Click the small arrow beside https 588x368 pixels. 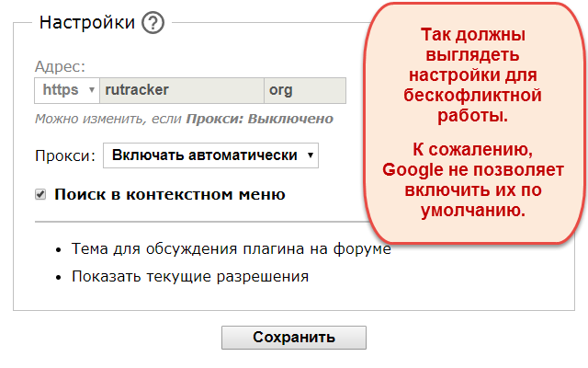(x=91, y=90)
